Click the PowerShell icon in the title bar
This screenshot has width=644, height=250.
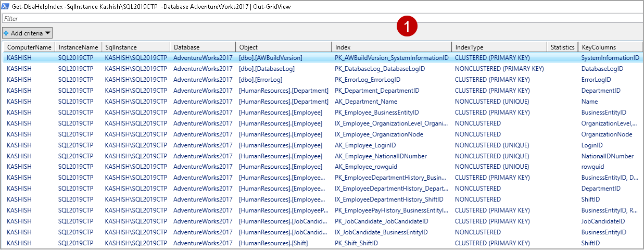(x=6, y=6)
